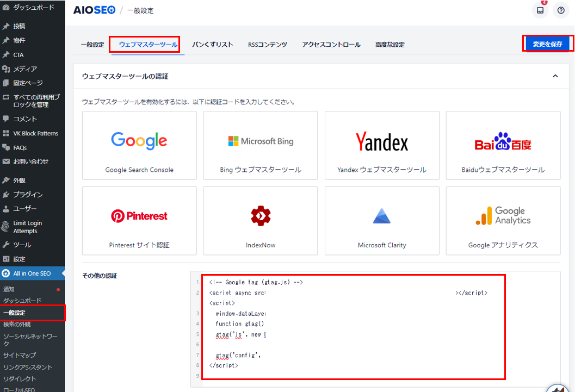Open the Dashboard icon in the WordPress sidebar
The height and width of the screenshot is (392, 575).
coord(6,7)
